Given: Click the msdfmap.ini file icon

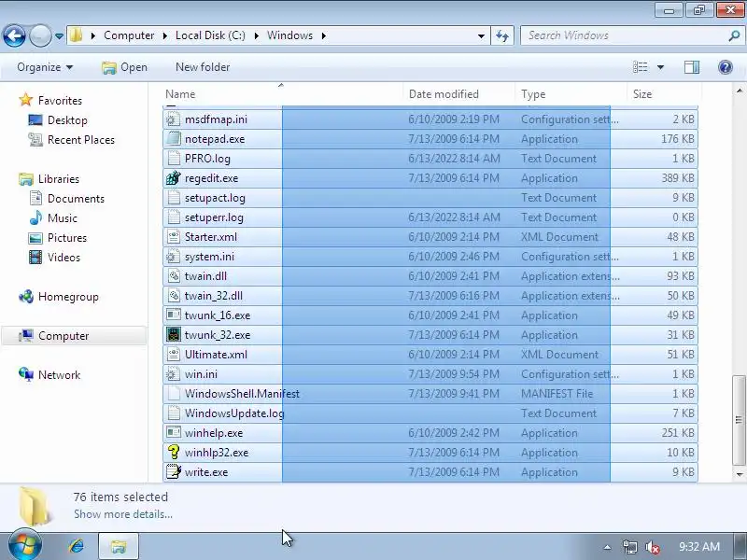Looking at the screenshot, I should tap(173, 119).
